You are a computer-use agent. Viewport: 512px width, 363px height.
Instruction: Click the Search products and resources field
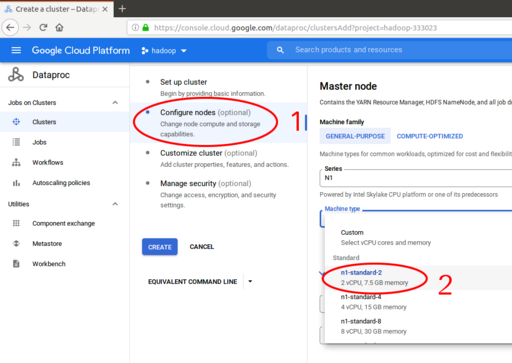389,50
